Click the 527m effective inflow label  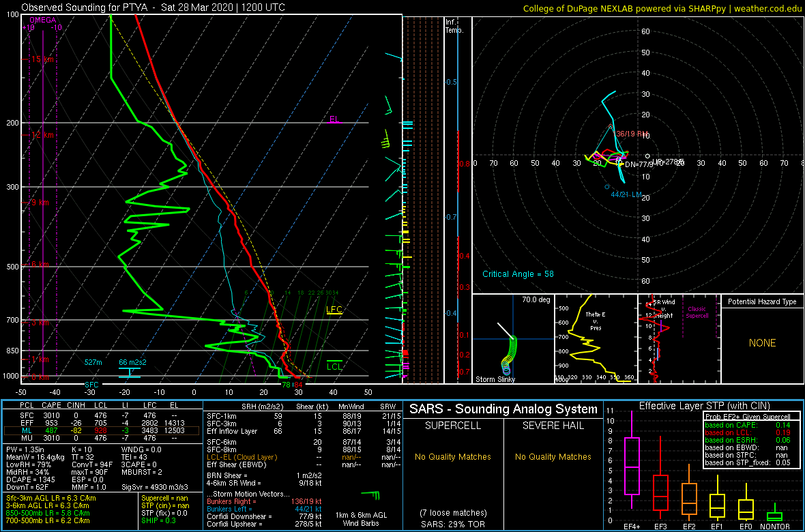95,363
